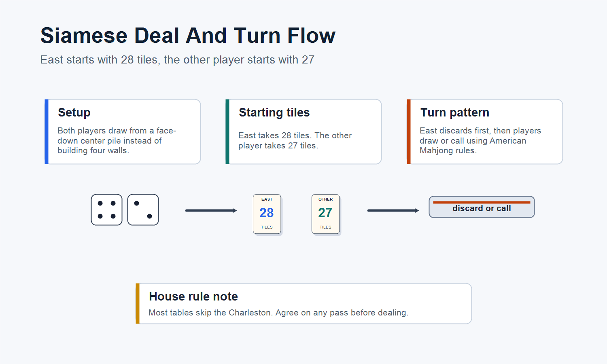Viewport: 607px width, 364px height.
Task: Open the Turn pattern card
Action: pos(485,131)
